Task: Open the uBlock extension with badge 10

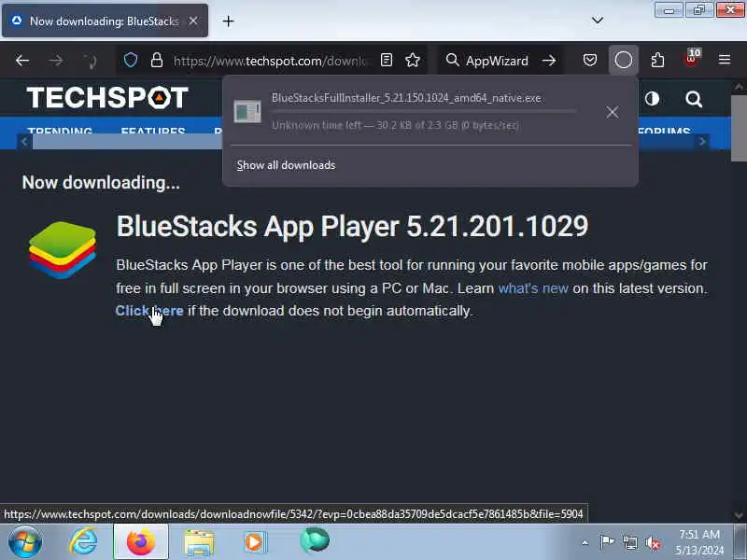Action: coord(691,59)
